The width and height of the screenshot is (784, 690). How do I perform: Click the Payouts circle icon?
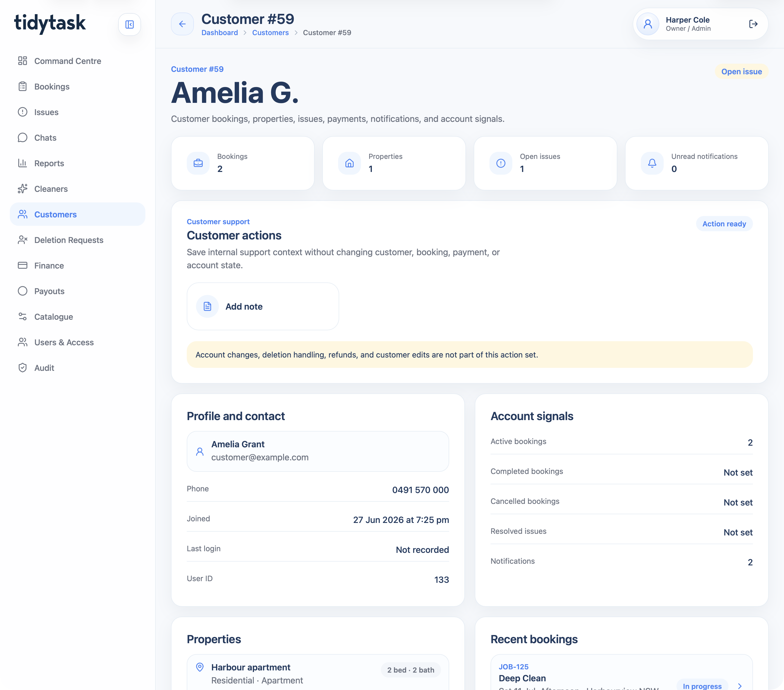(x=23, y=291)
